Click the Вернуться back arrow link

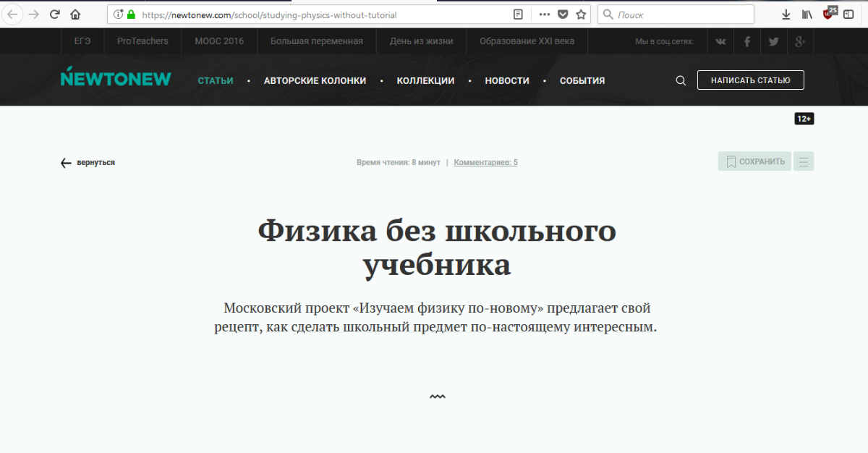[x=88, y=163]
